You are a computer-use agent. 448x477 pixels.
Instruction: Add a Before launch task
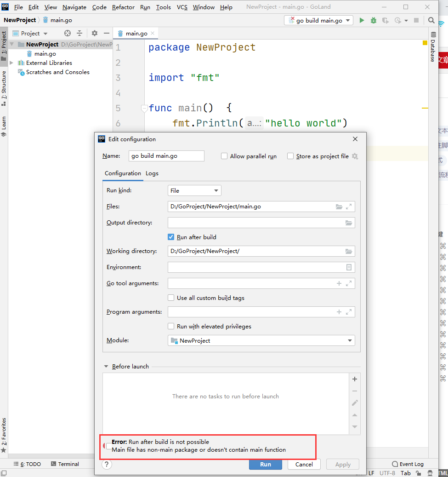click(x=355, y=379)
